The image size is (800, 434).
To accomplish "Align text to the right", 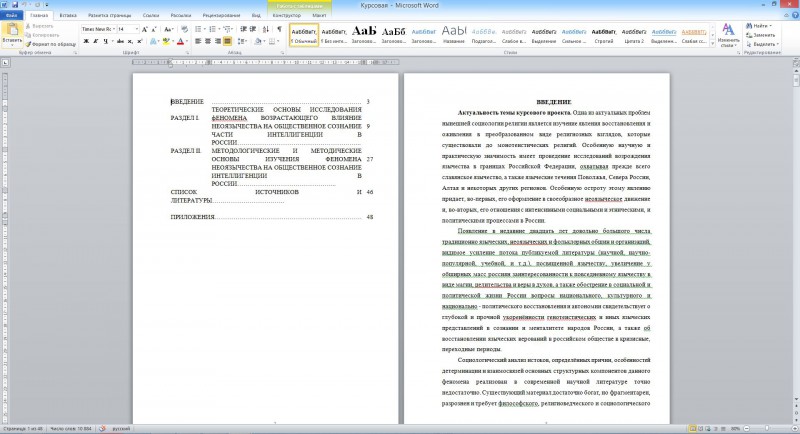I will coord(218,41).
